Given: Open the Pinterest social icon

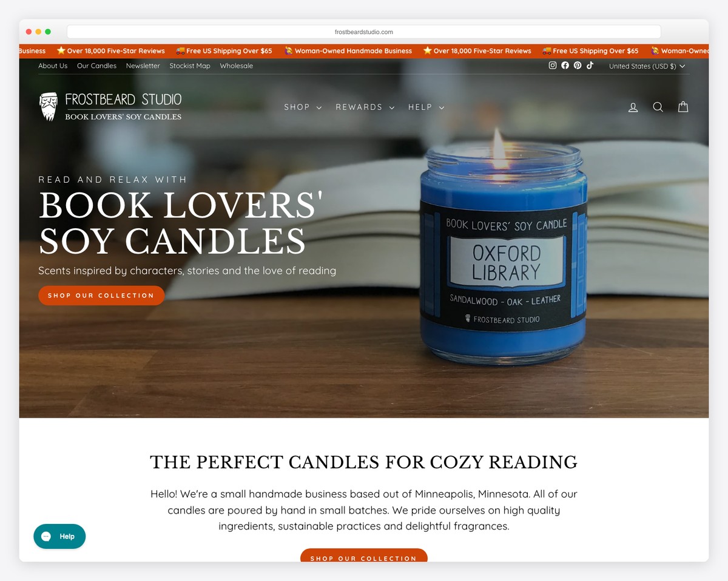Looking at the screenshot, I should pos(578,66).
